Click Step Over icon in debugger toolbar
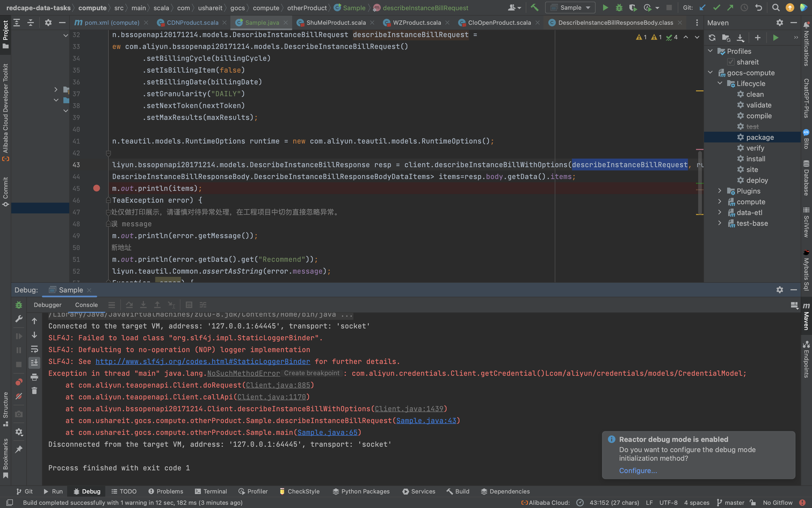Screen dimensions: 812x508 coord(129,305)
